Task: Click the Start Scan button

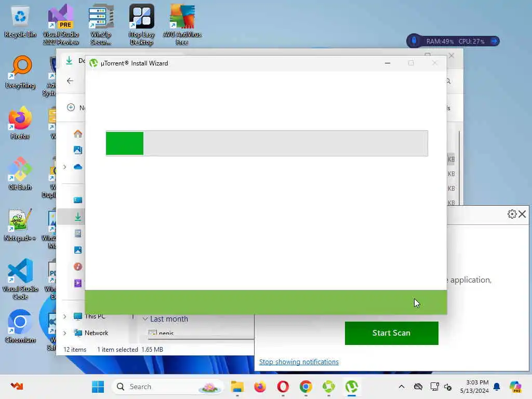Action: 392,333
